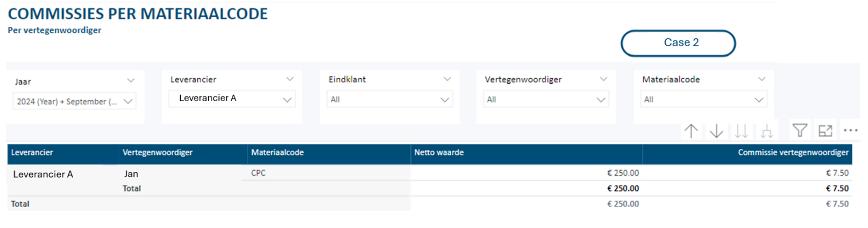
Task: Open the Vertegenwoordiger All dropdown
Action: (546, 99)
